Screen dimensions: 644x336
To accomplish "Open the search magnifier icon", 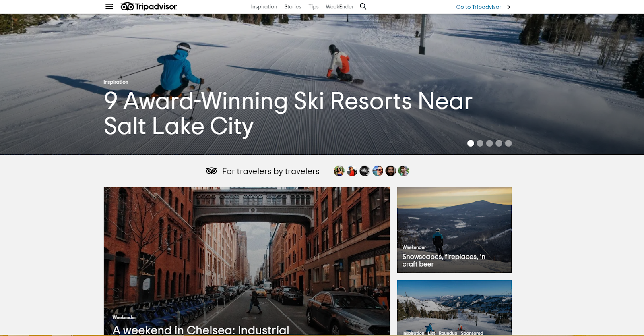I will [363, 6].
